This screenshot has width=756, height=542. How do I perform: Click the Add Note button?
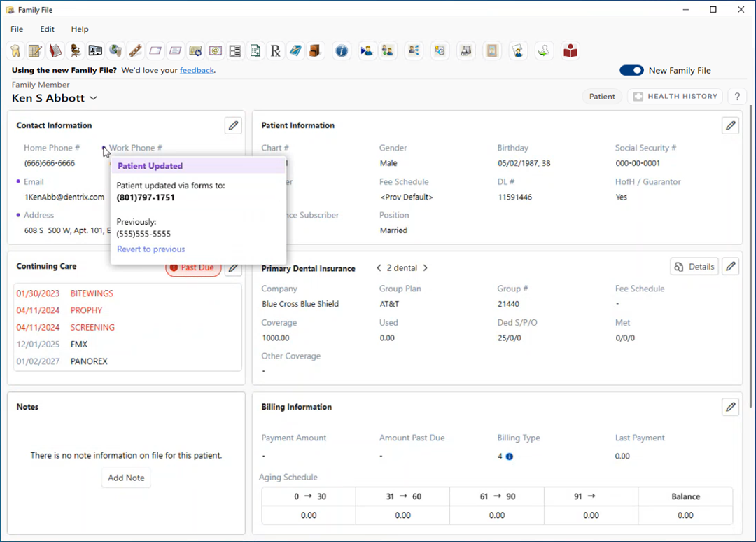click(x=126, y=478)
